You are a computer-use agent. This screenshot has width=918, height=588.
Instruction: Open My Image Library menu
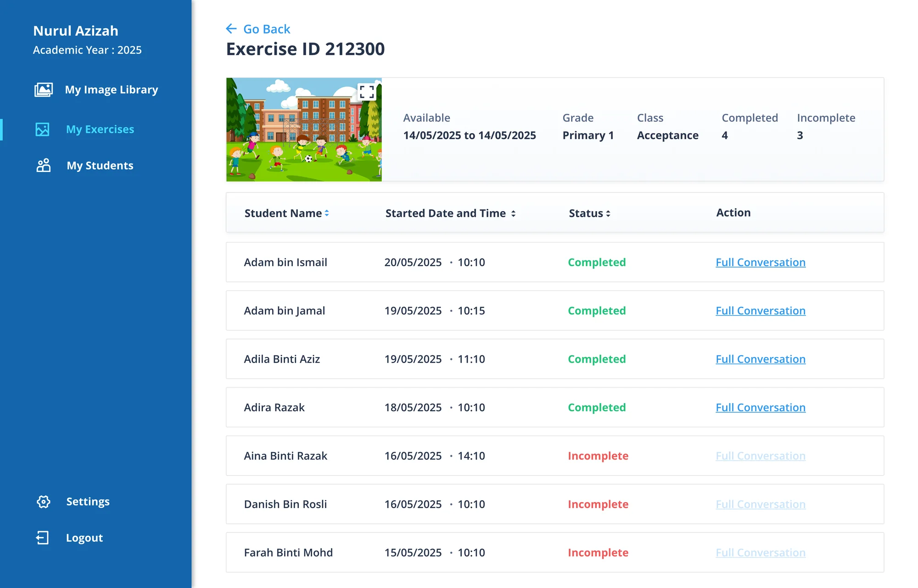[112, 90]
